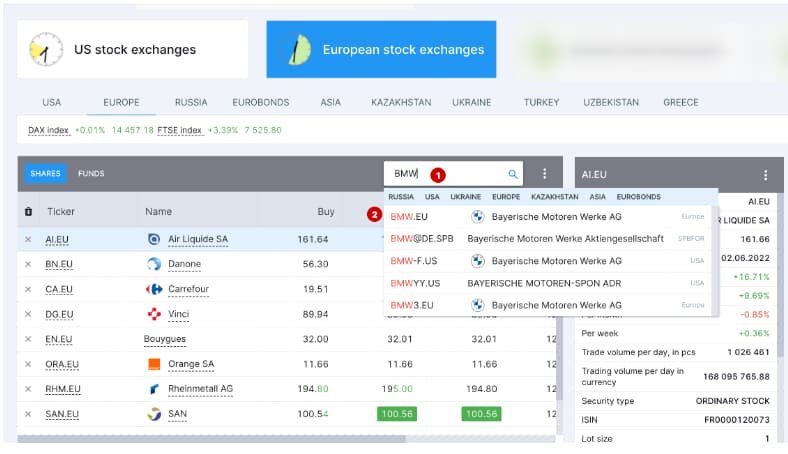Click BMW logo in BMW3.EU result
Screen dimensions: 788x454
[477, 305]
